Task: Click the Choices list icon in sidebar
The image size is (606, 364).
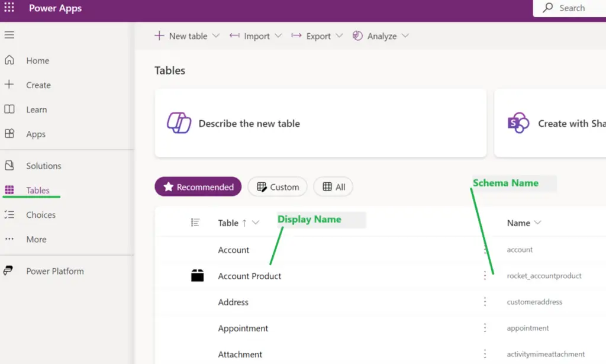Action: 9,214
